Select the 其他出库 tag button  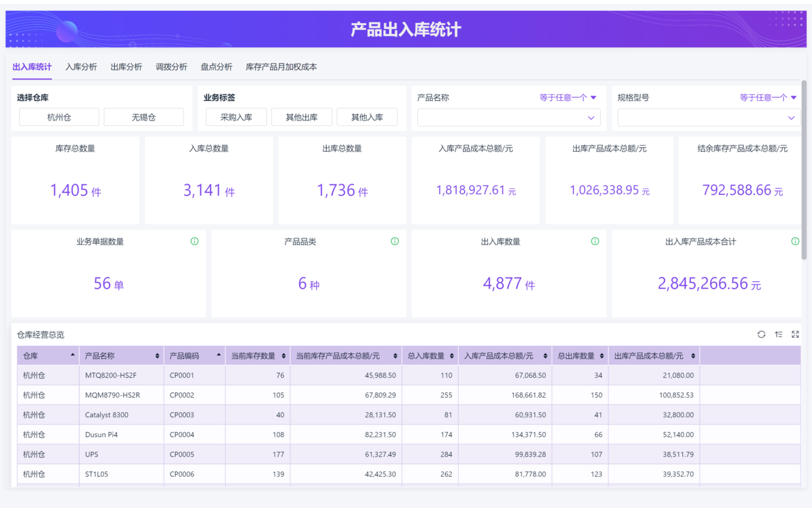pyautogui.click(x=301, y=117)
